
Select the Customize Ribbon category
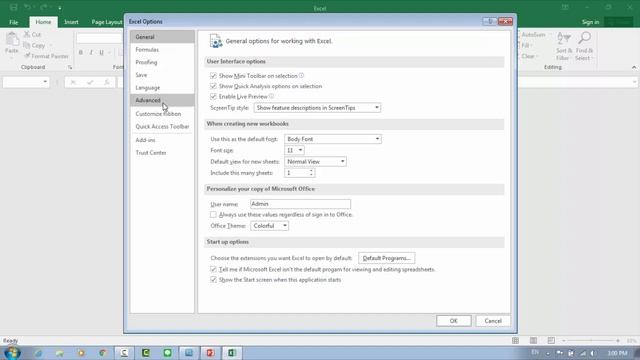click(x=162, y=113)
